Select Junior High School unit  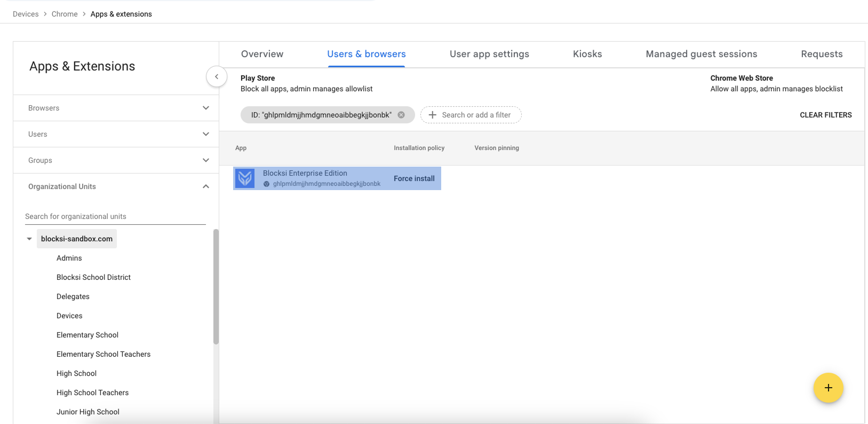click(88, 412)
